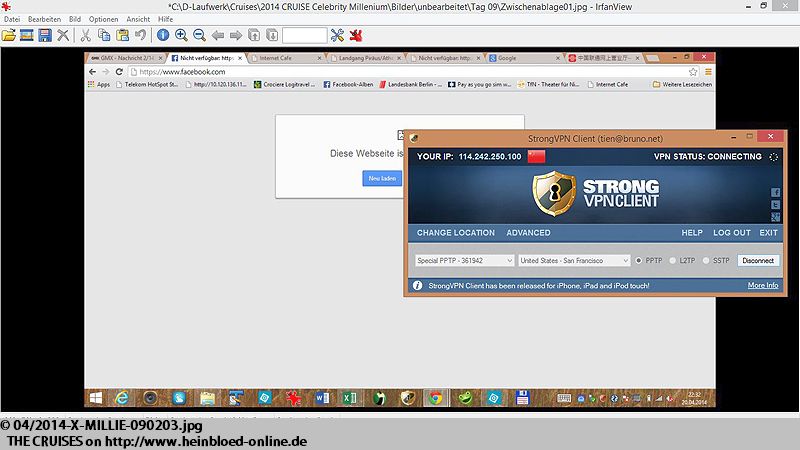Zoom out with the minus magnifier icon
This screenshot has width=800, height=450.
click(x=199, y=35)
